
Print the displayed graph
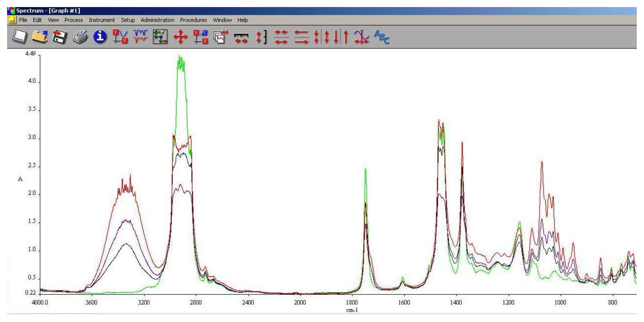click(x=80, y=37)
